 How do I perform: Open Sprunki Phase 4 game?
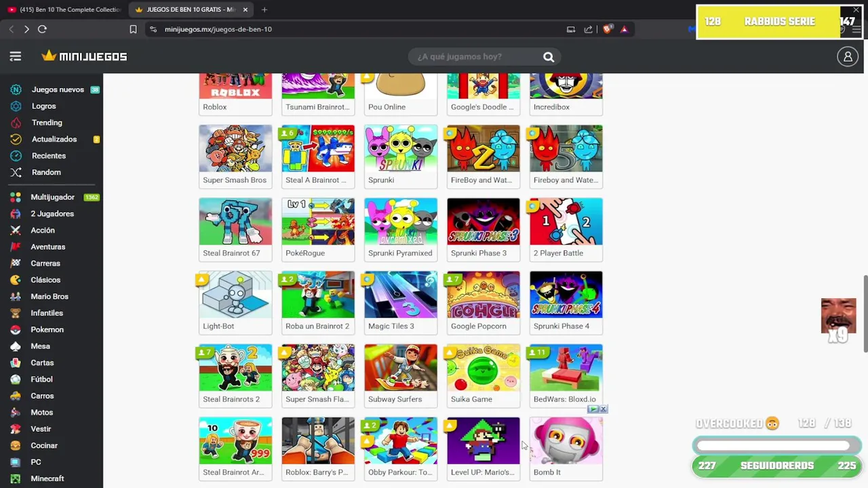pyautogui.click(x=566, y=302)
